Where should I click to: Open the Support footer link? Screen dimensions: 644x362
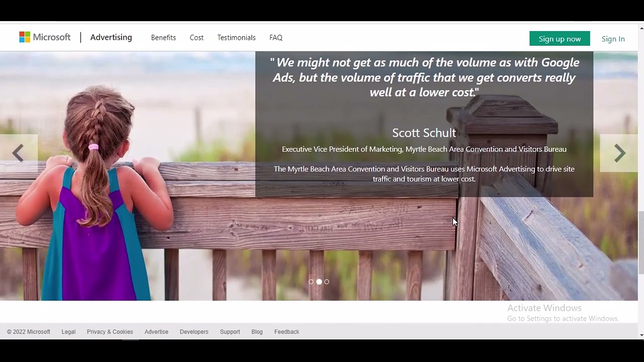(x=230, y=332)
